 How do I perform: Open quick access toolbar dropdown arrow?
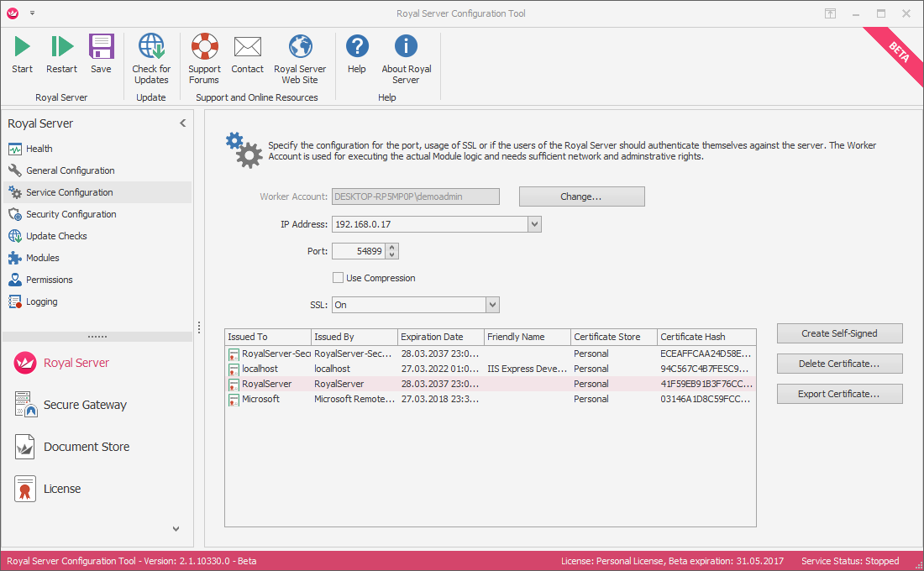pos(33,13)
